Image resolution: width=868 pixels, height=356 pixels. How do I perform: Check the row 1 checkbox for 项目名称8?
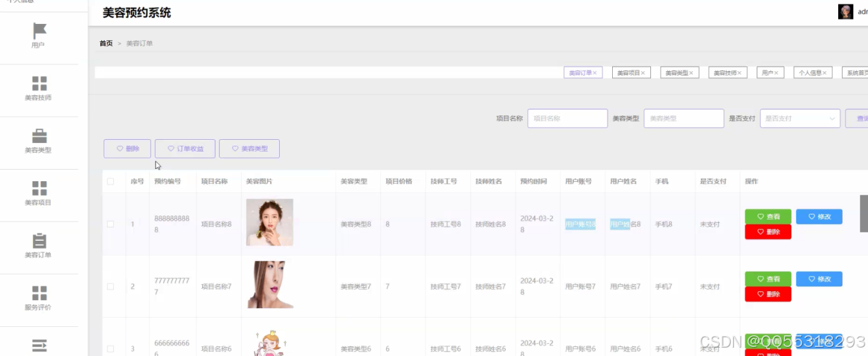110,224
